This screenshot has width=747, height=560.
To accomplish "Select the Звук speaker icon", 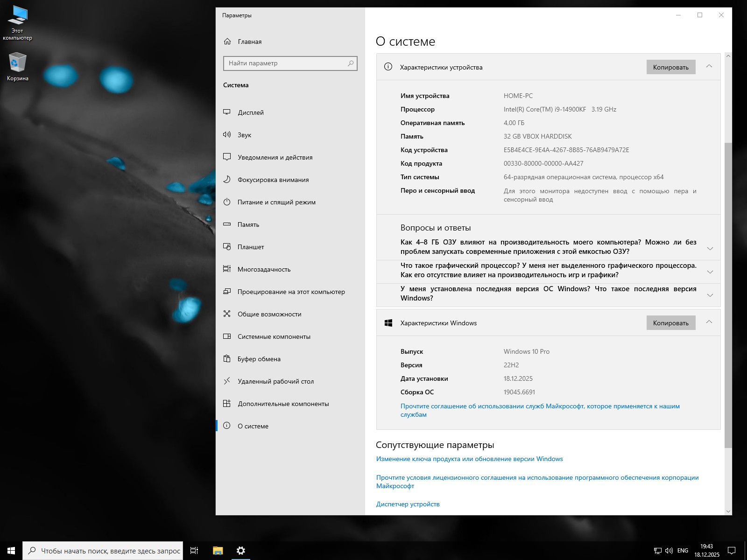I will (227, 135).
